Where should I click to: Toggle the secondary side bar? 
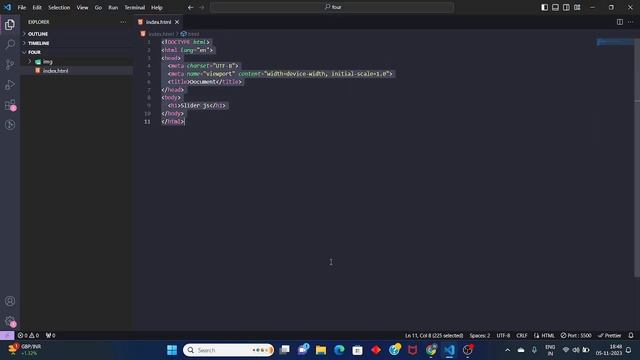click(566, 7)
